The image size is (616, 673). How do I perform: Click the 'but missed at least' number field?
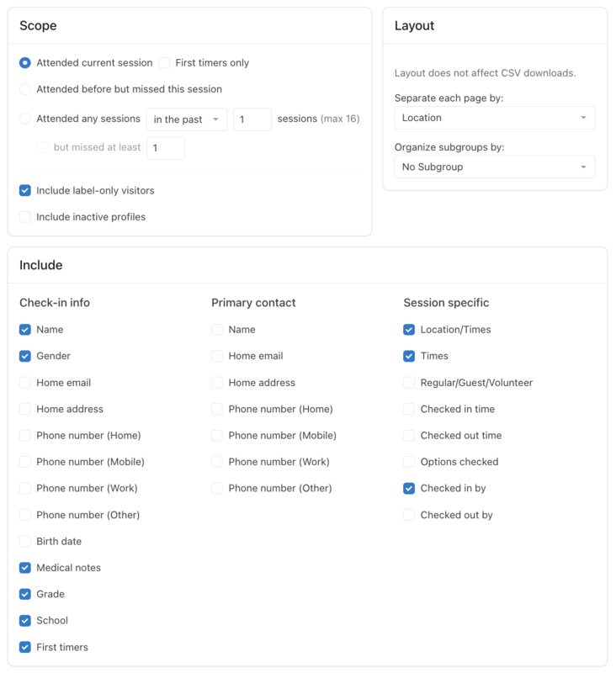(x=165, y=148)
